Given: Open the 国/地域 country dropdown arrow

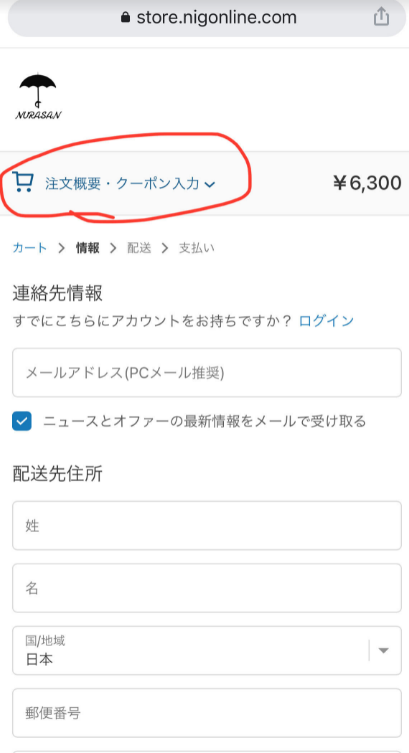Looking at the screenshot, I should coord(383,650).
